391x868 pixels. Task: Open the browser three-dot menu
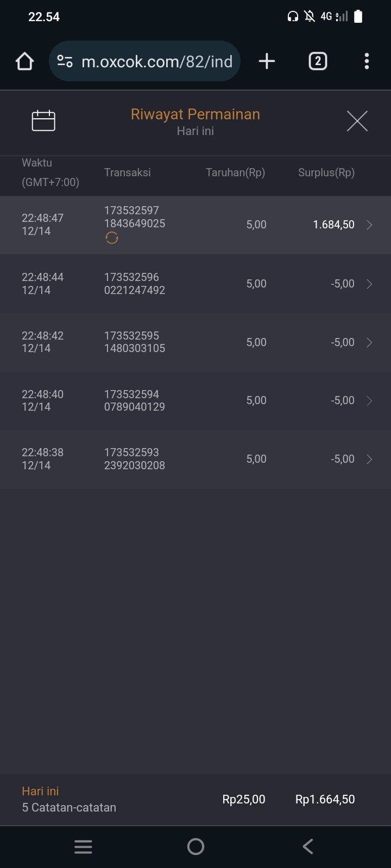(x=367, y=61)
